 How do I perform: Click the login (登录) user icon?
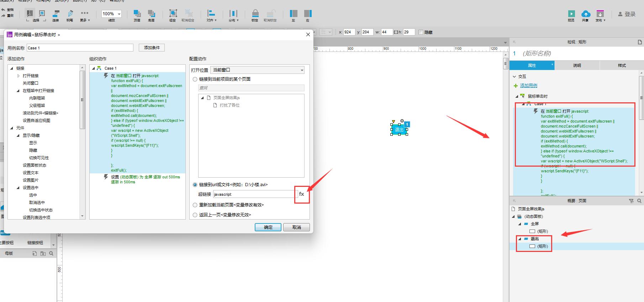[x=620, y=14]
